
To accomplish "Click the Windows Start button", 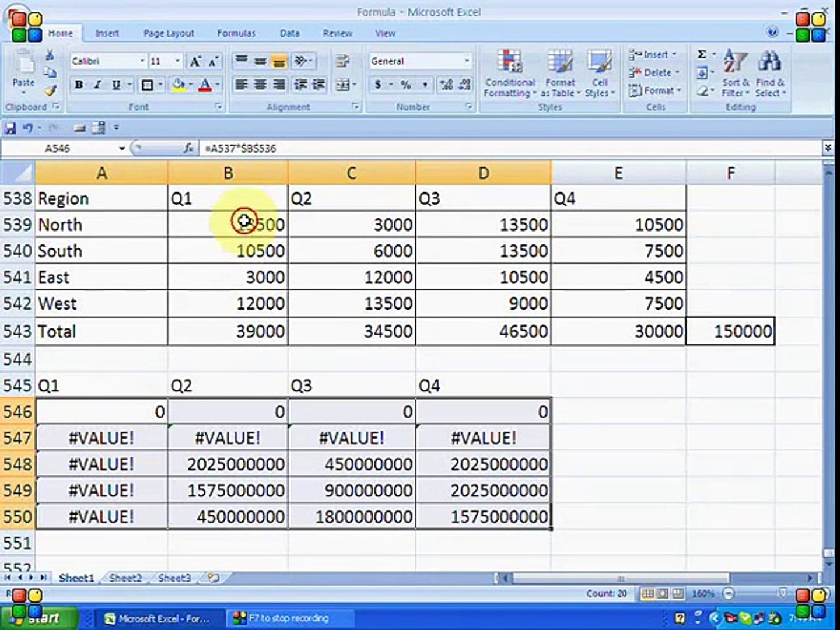I will click(x=38, y=618).
